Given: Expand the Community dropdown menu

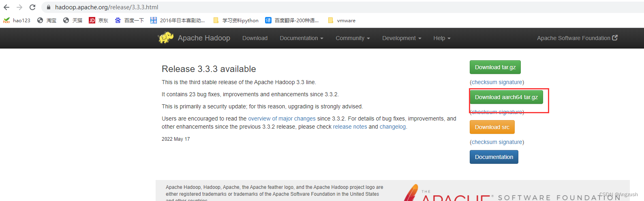Looking at the screenshot, I should point(353,38).
